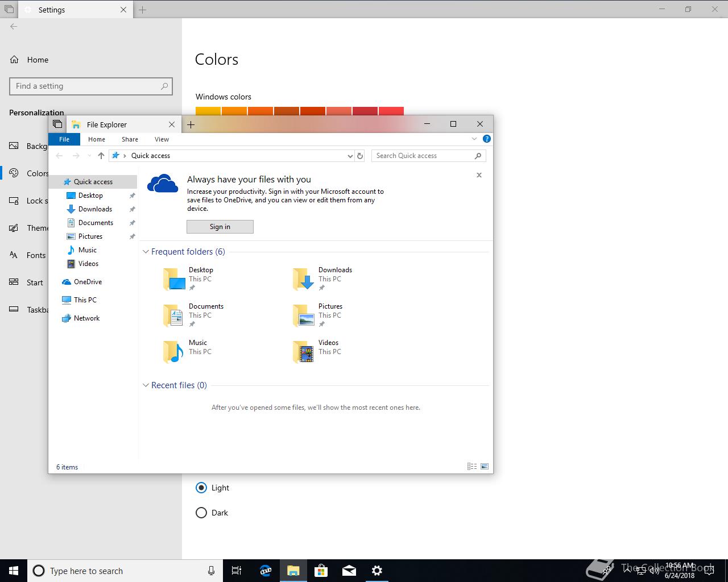Open Task View on the taskbar

point(237,571)
